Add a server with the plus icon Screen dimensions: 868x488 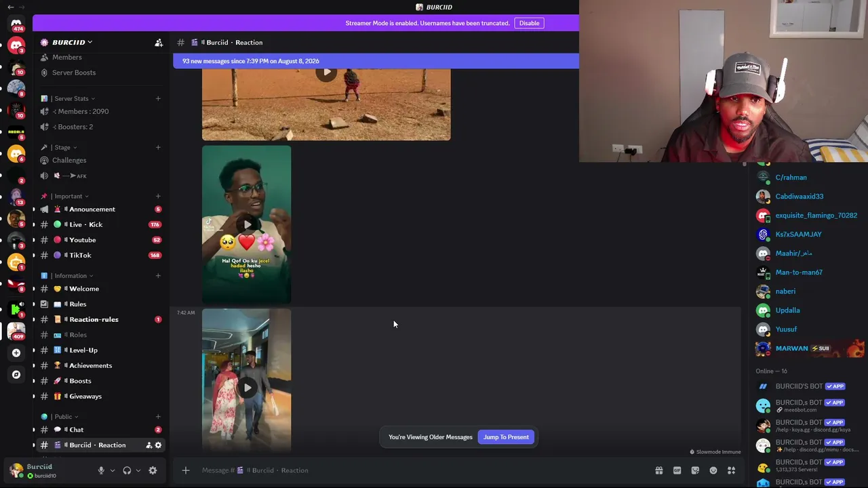tap(16, 352)
